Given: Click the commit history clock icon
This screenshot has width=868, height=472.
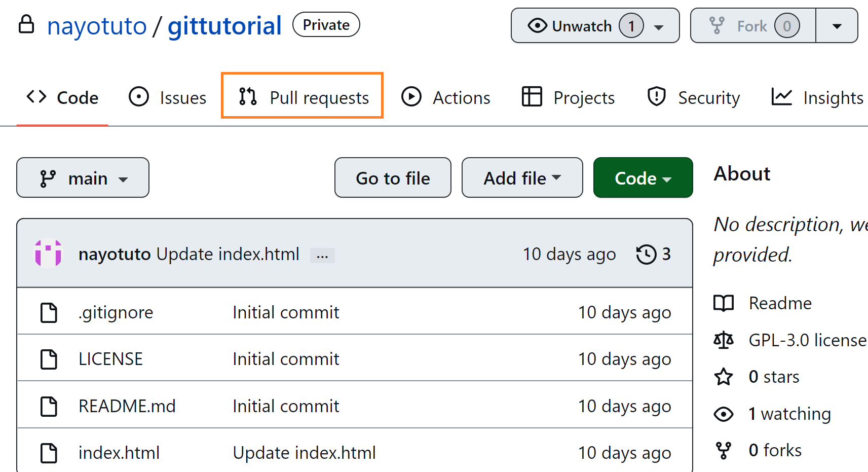Looking at the screenshot, I should point(646,254).
